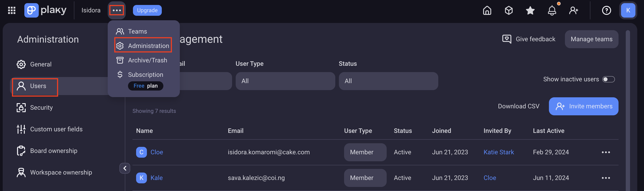Collapse the administration sidebar
Viewport: 644px width, 191px height.
click(125, 168)
